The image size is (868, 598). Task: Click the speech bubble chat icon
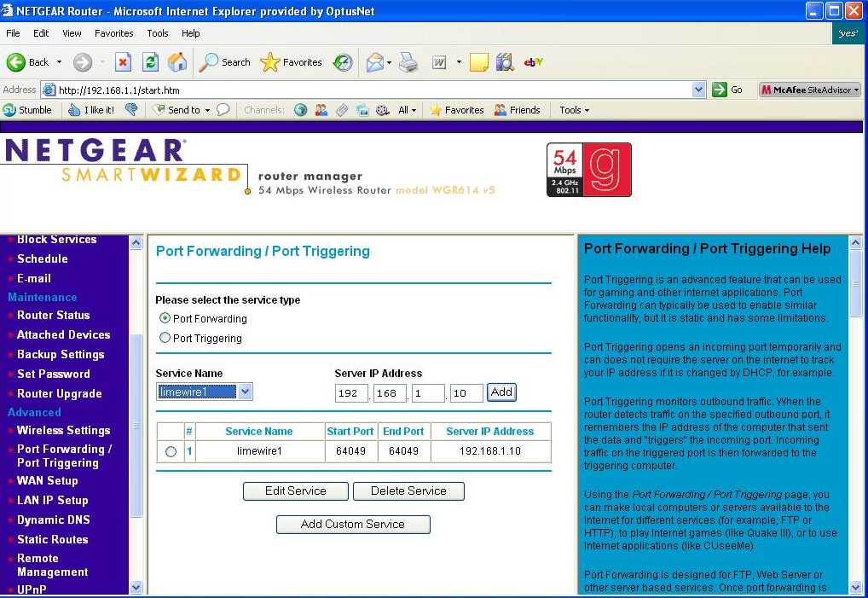pos(223,110)
